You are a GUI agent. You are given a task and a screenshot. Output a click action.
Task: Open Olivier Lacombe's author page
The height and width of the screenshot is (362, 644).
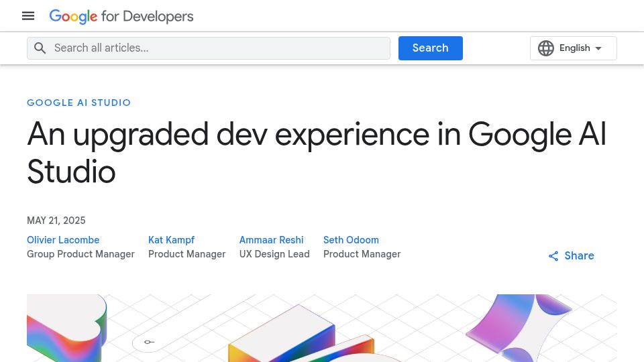[63, 240]
